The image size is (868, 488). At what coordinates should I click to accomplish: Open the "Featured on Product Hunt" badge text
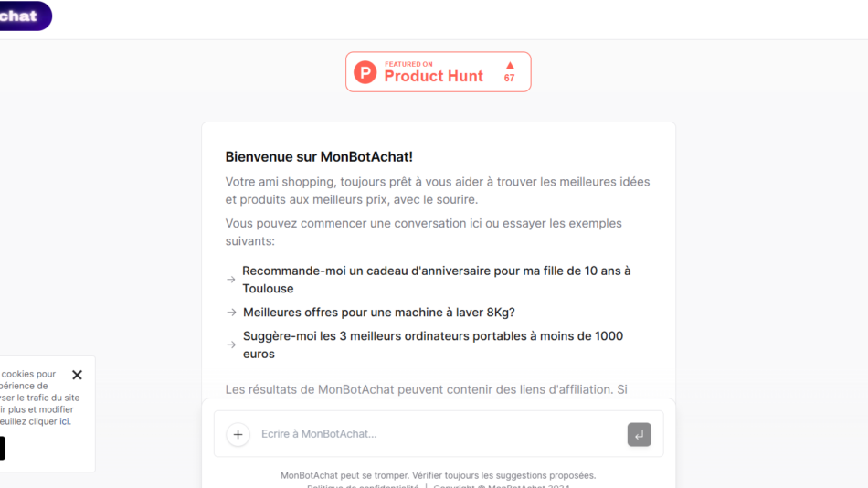pos(433,72)
